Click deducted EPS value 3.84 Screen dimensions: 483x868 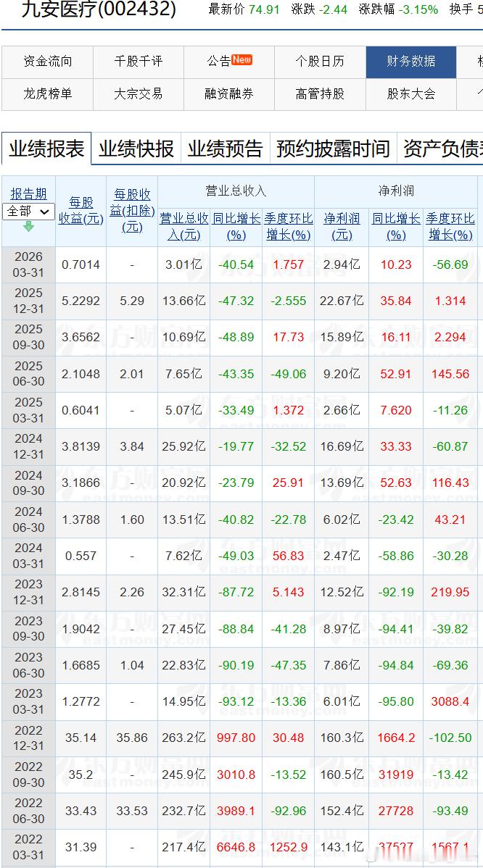coord(132,446)
